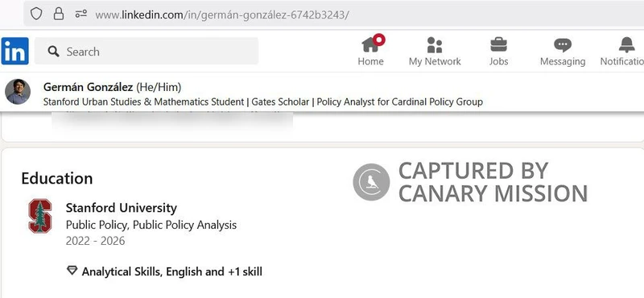
Task: Click the search magnifier icon
Action: [53, 52]
